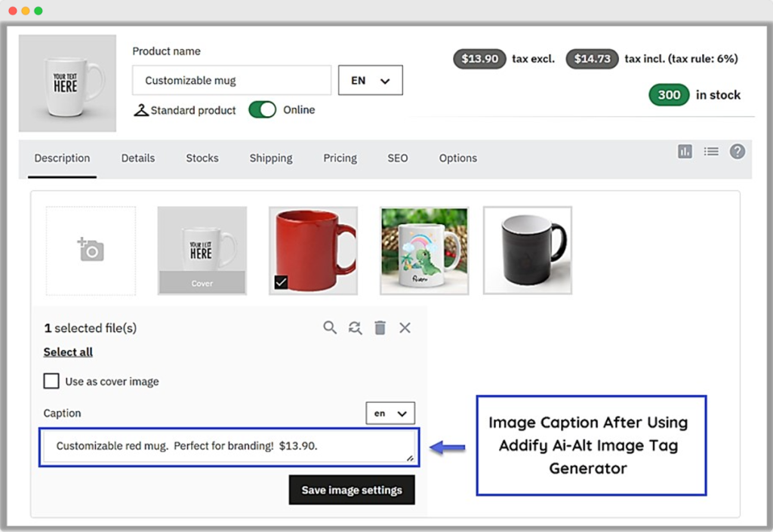773x532 pixels.
Task: Click the main product image preview
Action: [67, 83]
